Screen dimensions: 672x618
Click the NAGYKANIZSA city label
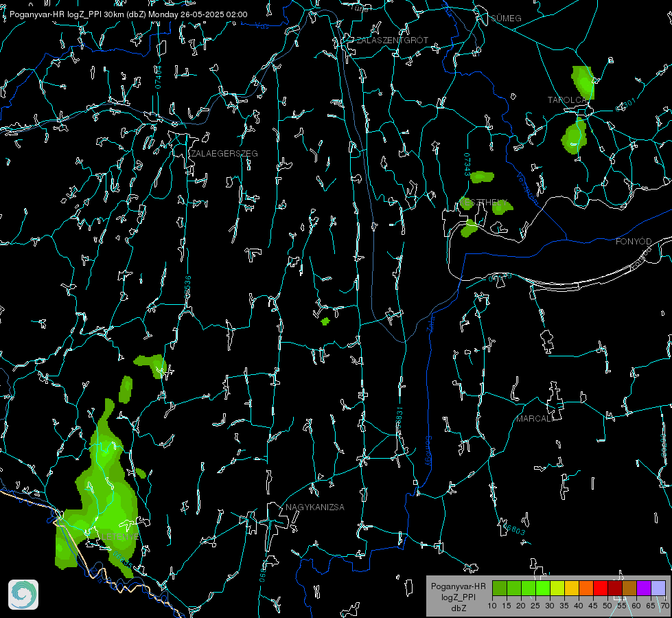point(315,507)
